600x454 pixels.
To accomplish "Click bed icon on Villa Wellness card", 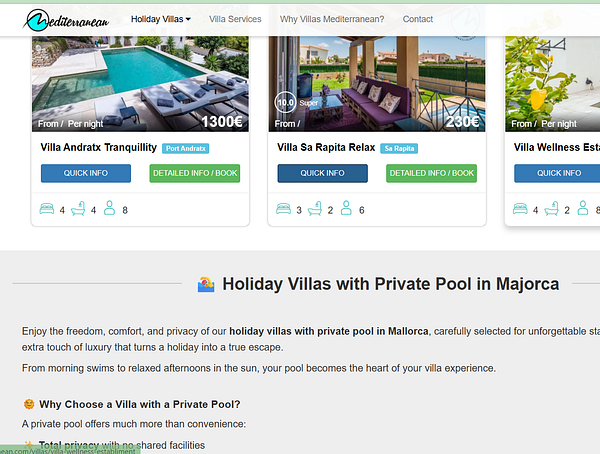I will (x=520, y=209).
